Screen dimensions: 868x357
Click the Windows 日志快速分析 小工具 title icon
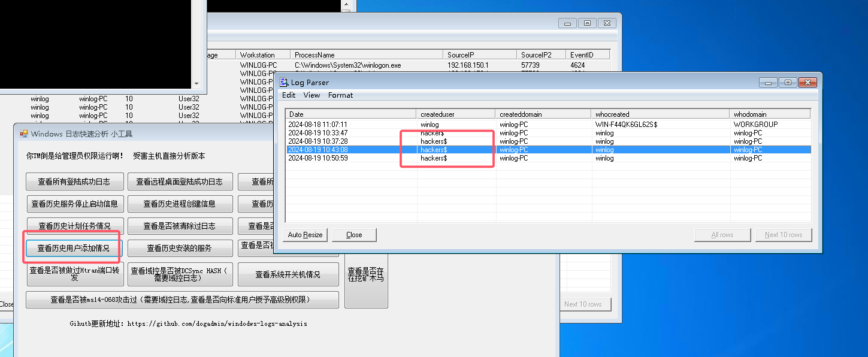24,134
